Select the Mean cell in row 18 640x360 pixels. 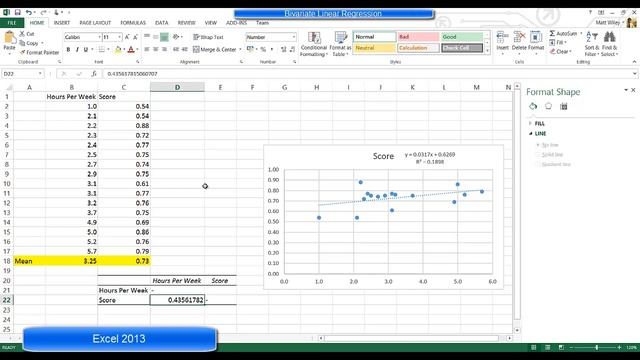(x=29, y=261)
